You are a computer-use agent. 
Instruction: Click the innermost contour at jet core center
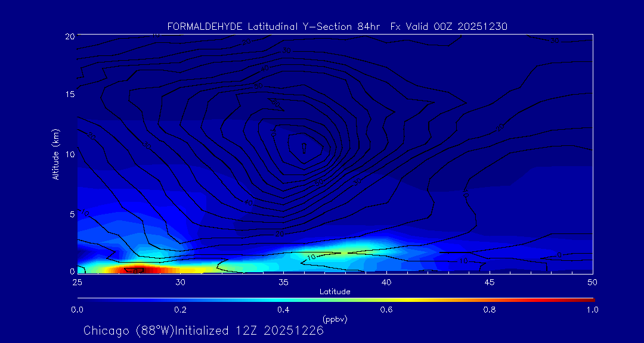click(x=304, y=148)
